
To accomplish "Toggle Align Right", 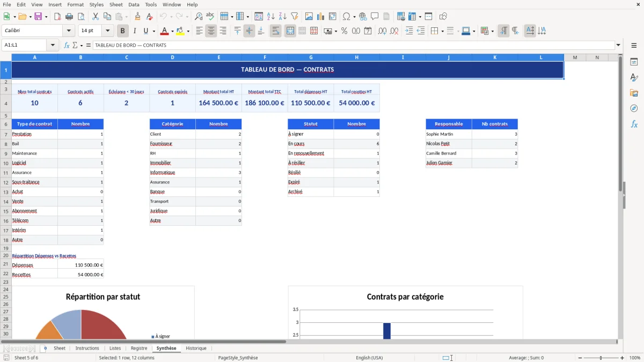I will click(223, 31).
